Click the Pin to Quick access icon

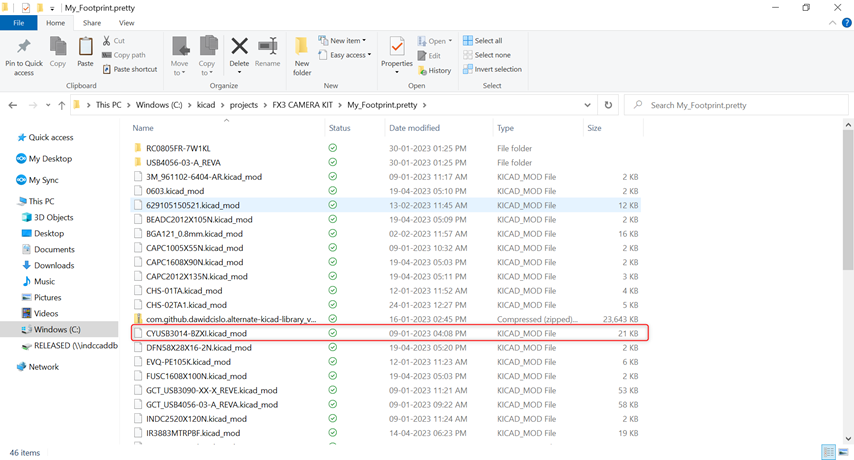[24, 50]
